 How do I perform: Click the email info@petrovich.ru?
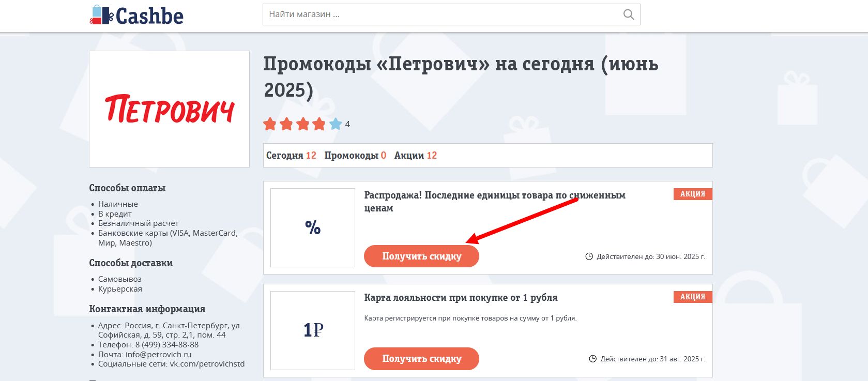(x=158, y=355)
